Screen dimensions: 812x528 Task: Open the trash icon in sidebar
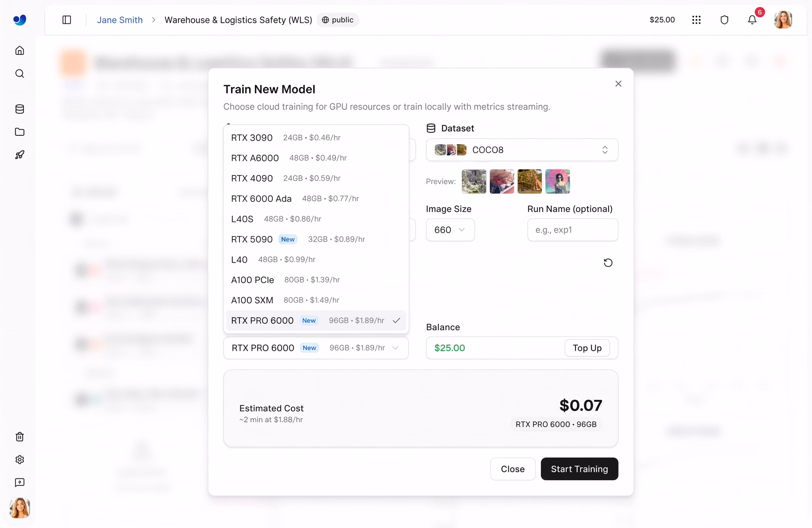click(19, 437)
